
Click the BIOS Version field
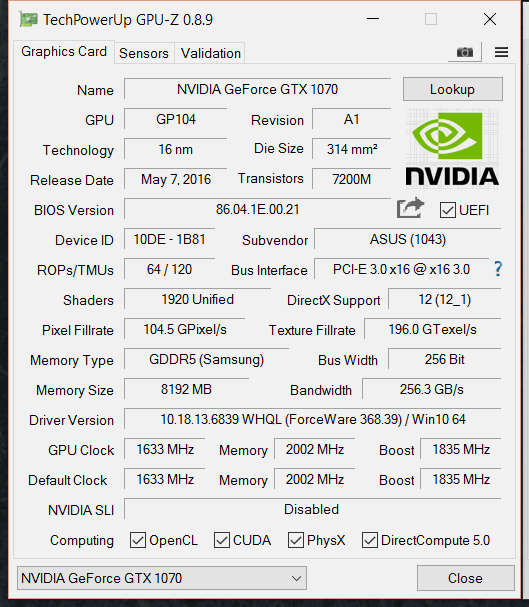tap(257, 209)
